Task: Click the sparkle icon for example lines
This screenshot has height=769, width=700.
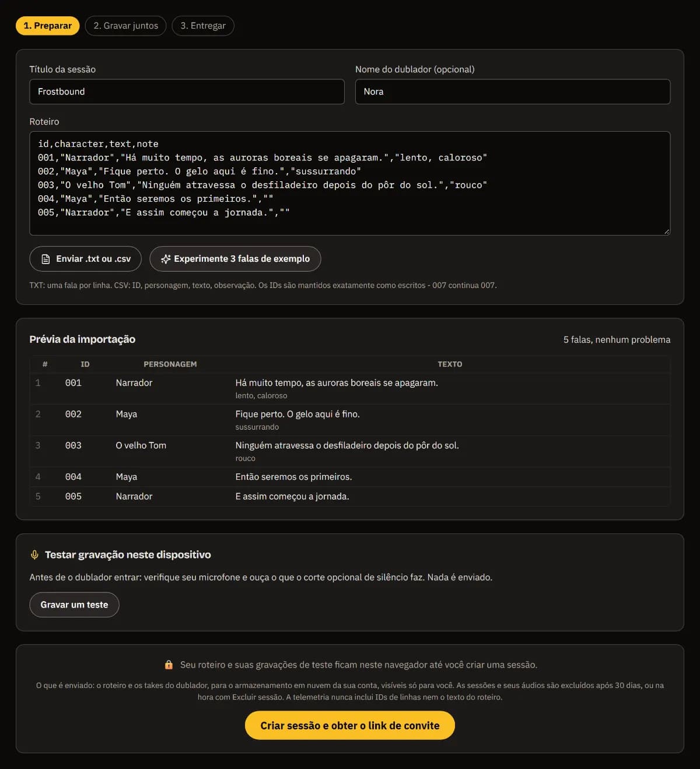Action: click(166, 259)
